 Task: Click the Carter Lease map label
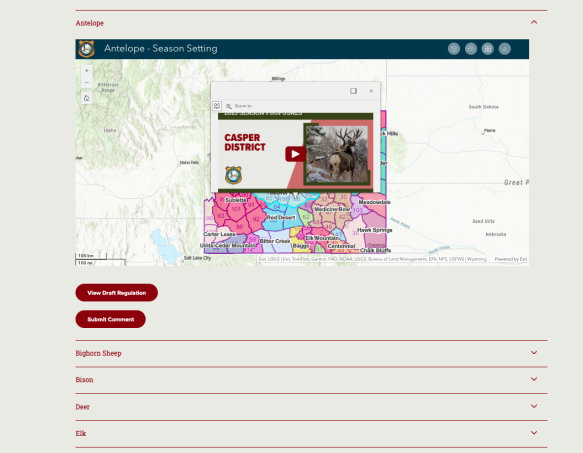pyautogui.click(x=219, y=234)
